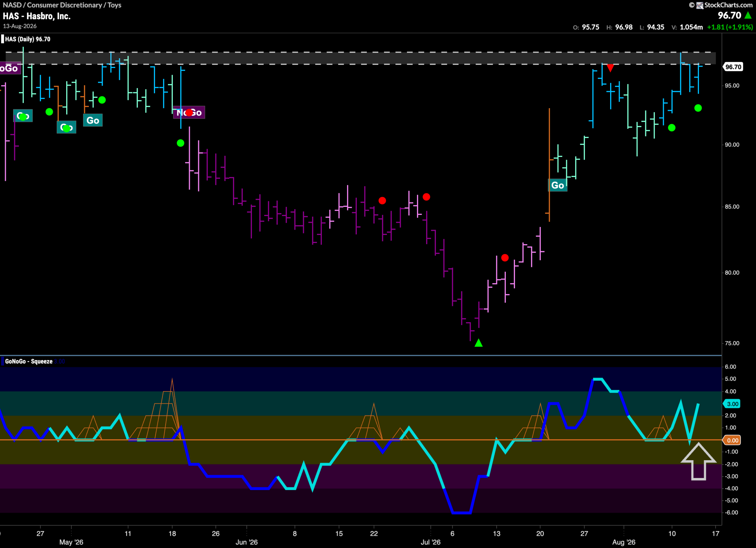Screen dimensions: 756x548
Task: Click the standalone Go label in early May
Action: 93,120
